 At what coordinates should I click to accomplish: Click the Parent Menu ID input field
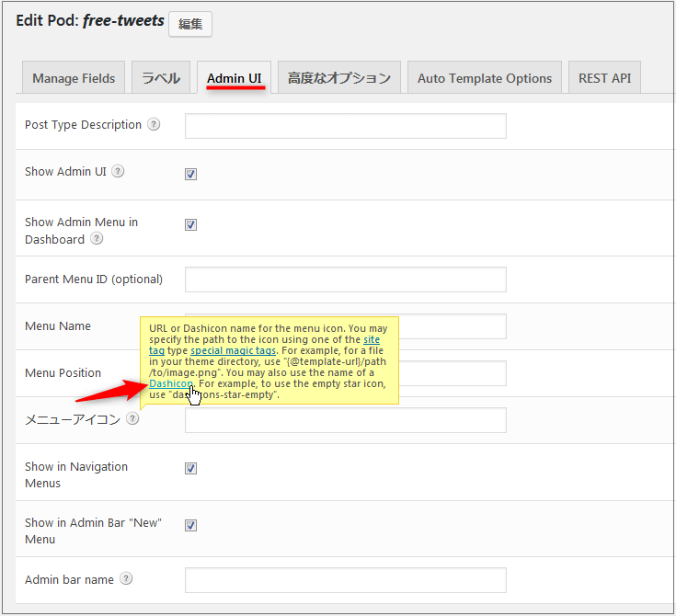(346, 279)
